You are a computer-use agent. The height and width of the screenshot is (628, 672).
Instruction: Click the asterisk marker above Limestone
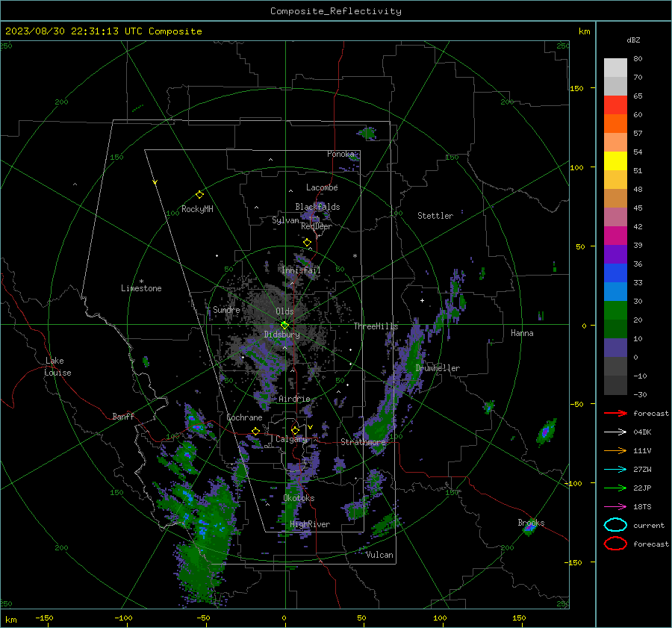click(141, 282)
